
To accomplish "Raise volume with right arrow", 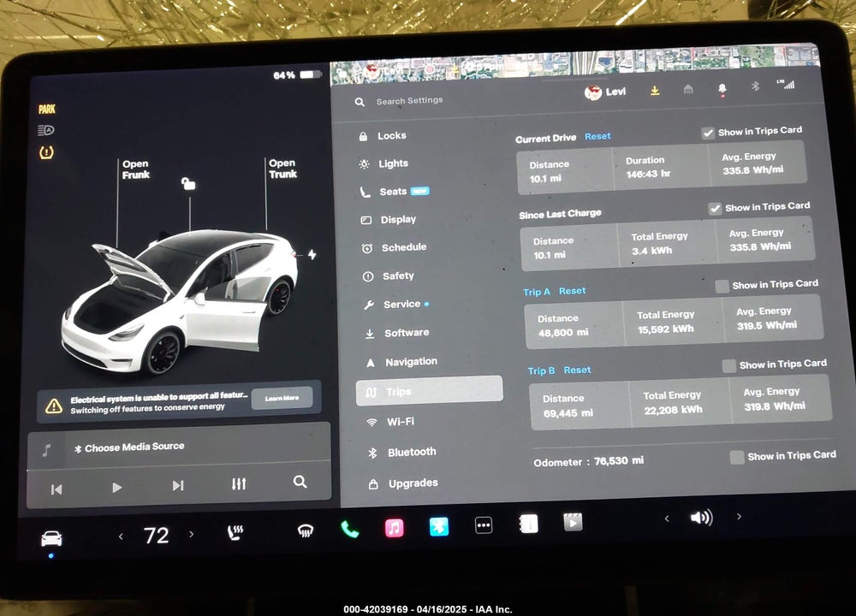I will click(x=740, y=516).
